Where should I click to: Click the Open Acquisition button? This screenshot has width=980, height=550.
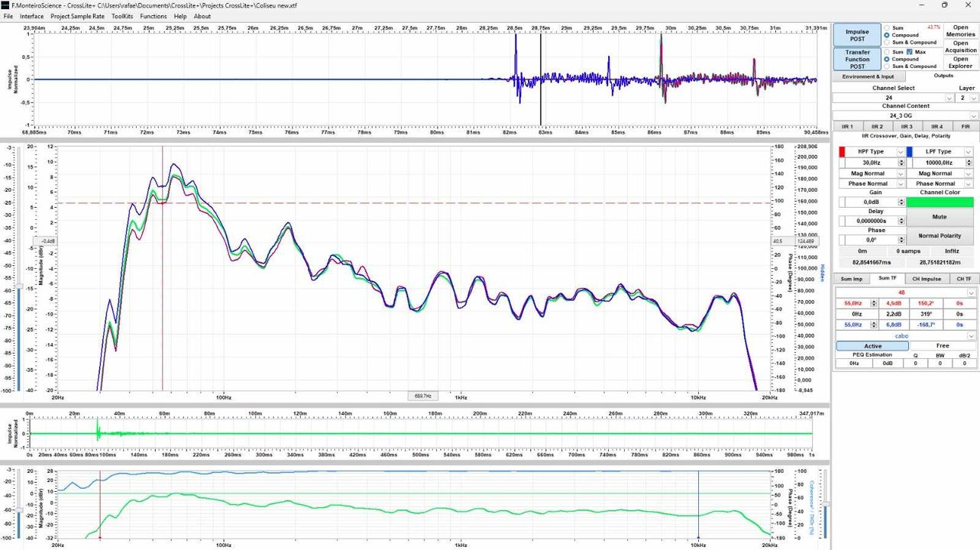[961, 47]
